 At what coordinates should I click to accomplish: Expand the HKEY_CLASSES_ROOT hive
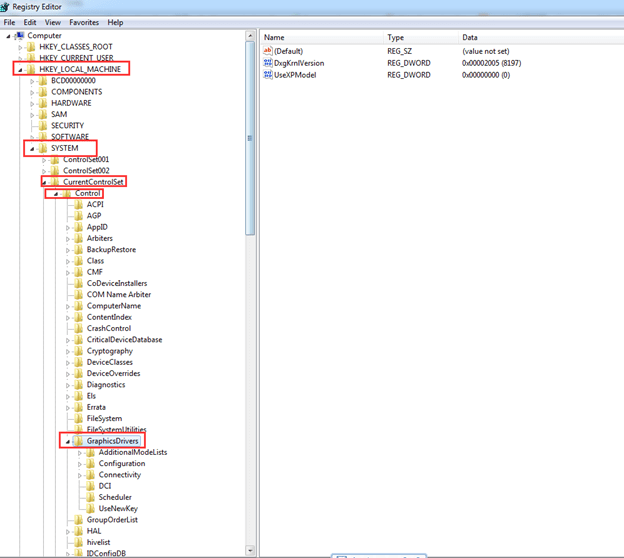click(20, 47)
